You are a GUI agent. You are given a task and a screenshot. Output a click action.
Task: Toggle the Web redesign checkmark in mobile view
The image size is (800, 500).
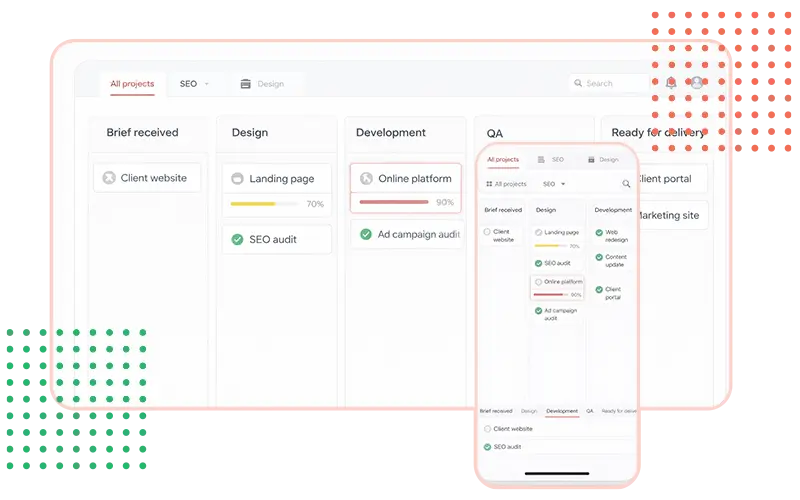599,233
